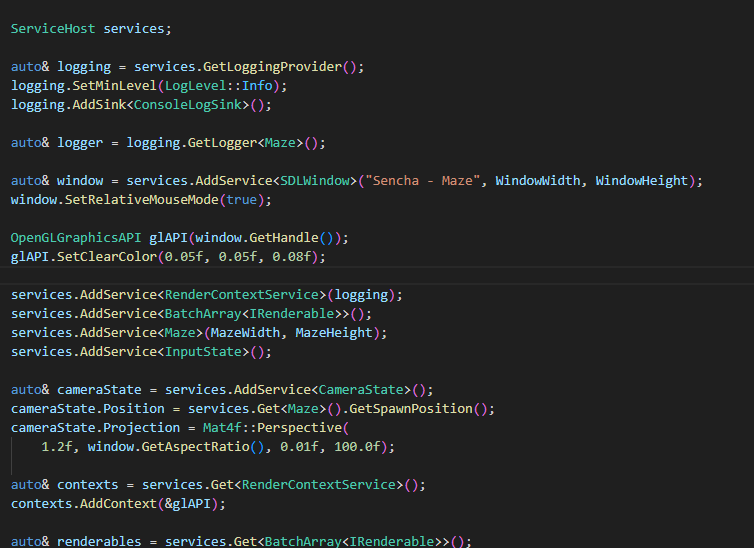This screenshot has height=548, width=754.
Task: Click the ServiceHost type name
Action: coord(53,29)
